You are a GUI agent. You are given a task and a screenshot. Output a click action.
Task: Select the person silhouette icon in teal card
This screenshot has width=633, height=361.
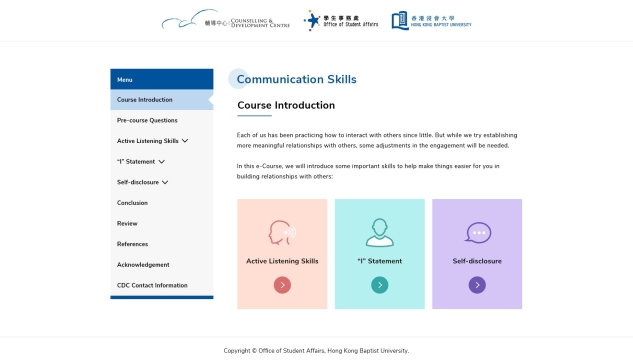379,232
